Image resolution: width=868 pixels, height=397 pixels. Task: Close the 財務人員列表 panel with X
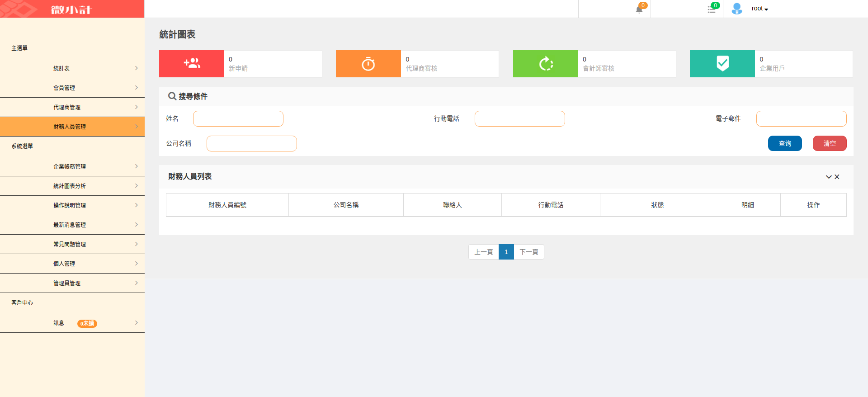tap(837, 177)
